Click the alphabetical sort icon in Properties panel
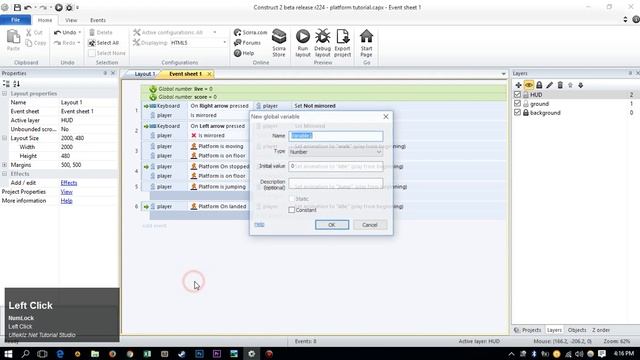This screenshot has height=360, width=640. (x=16, y=84)
